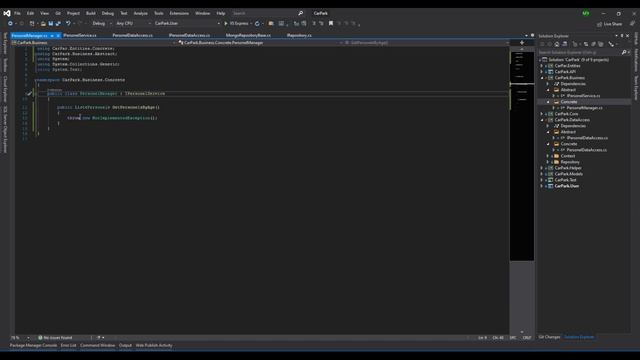Expand the CarPark.Entities project
The image size is (640, 360).
click(x=542, y=66)
